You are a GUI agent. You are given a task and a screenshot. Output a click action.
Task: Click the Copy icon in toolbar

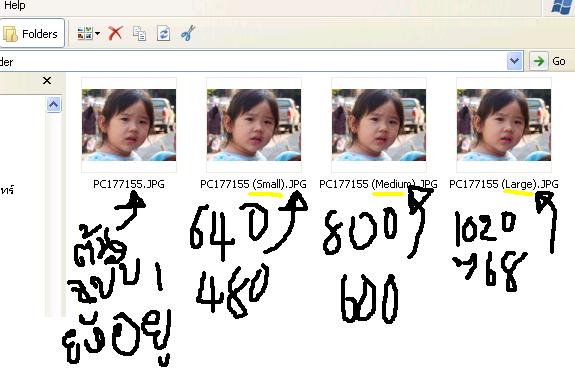tap(139, 33)
